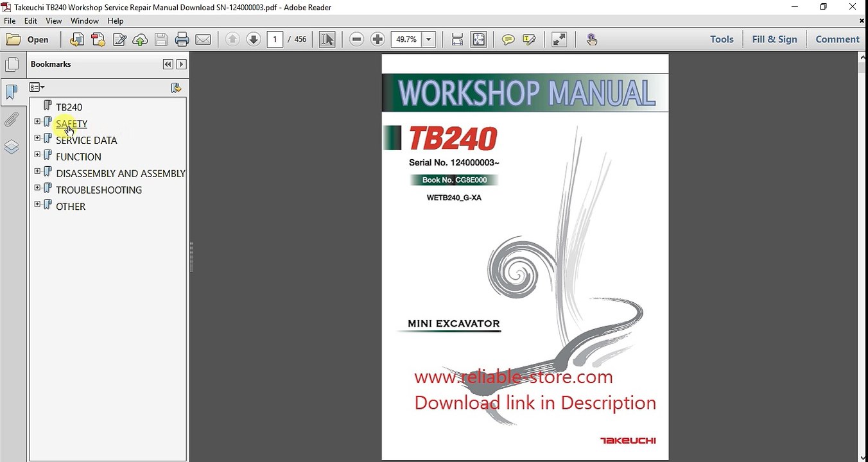Open the Comment pane
This screenshot has width=868, height=462.
pos(837,39)
